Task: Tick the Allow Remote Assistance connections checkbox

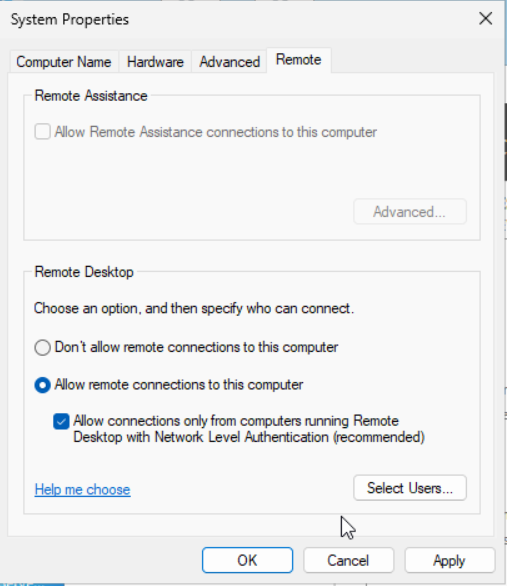Action: coord(43,132)
